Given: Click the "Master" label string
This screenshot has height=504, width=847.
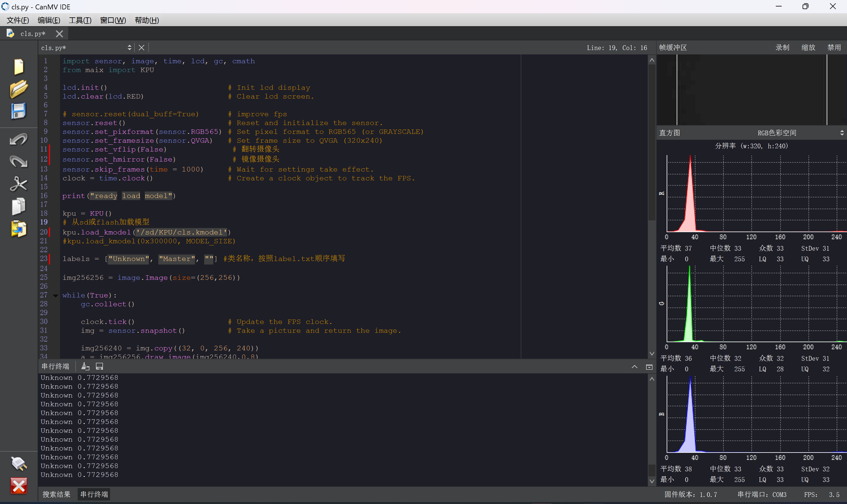Looking at the screenshot, I should [177, 259].
